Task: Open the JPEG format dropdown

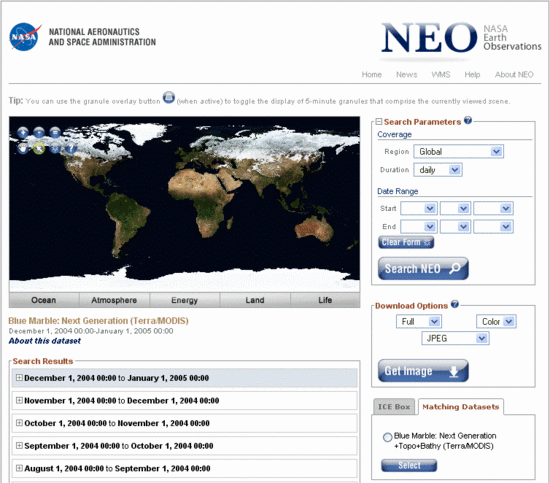Action: (455, 338)
